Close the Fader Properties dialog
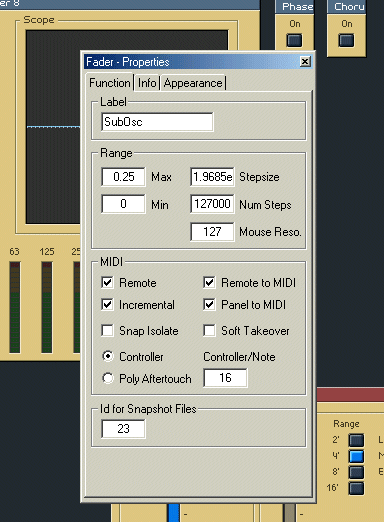Screen dimensions: 384x522 point(305,62)
